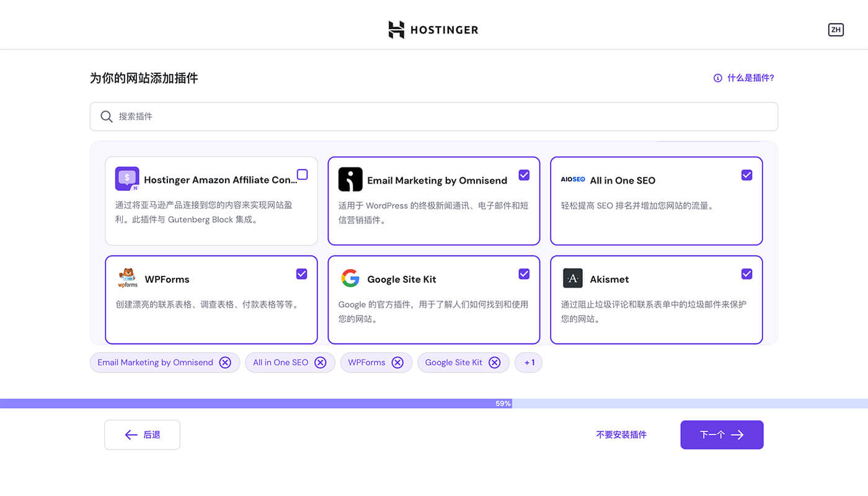Screen dimensions: 868x496
Task: Uncheck the Google Site Kit checkbox
Action: coord(524,273)
